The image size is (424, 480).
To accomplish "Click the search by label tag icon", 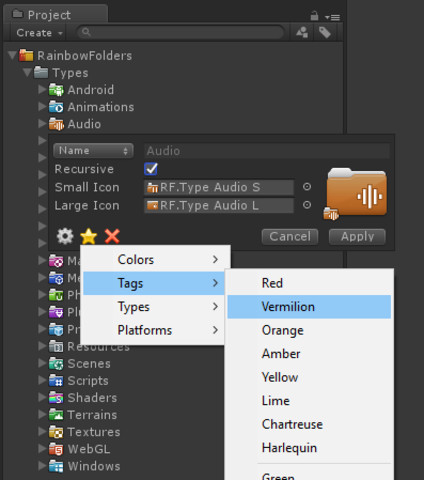I will [x=324, y=32].
